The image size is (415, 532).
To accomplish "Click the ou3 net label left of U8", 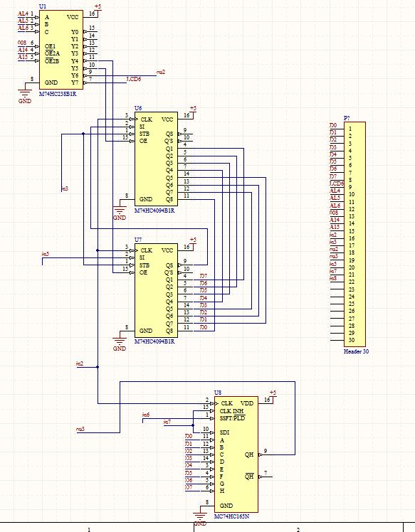I will pos(80,429).
